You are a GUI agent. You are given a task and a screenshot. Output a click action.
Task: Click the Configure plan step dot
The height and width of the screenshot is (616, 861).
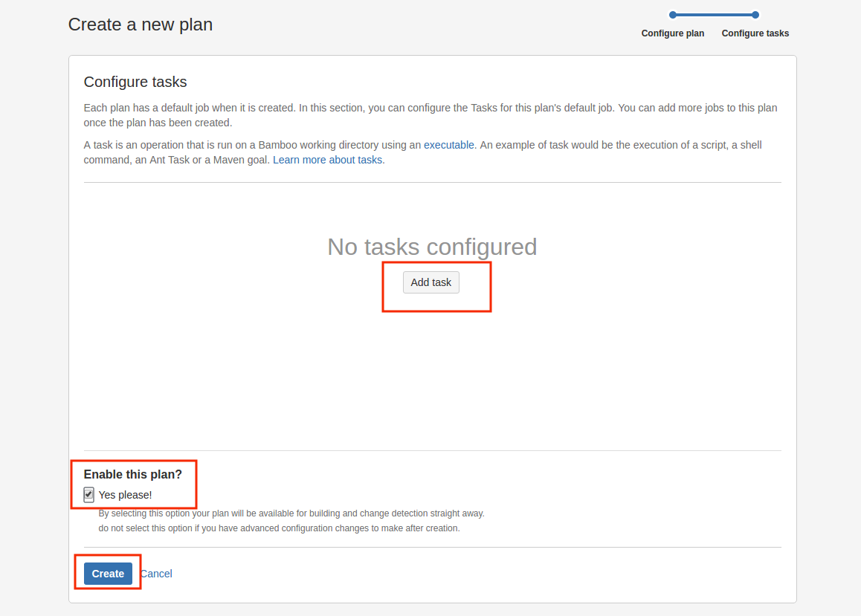[673, 15]
